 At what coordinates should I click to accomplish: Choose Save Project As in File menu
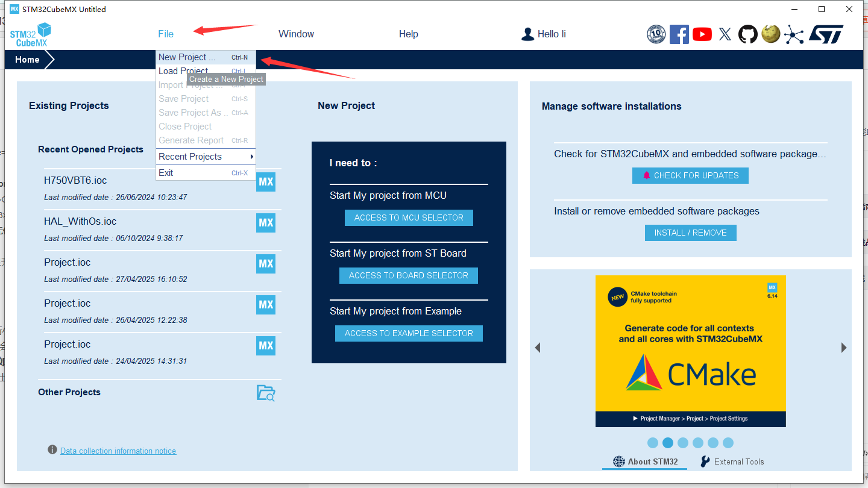pyautogui.click(x=206, y=113)
